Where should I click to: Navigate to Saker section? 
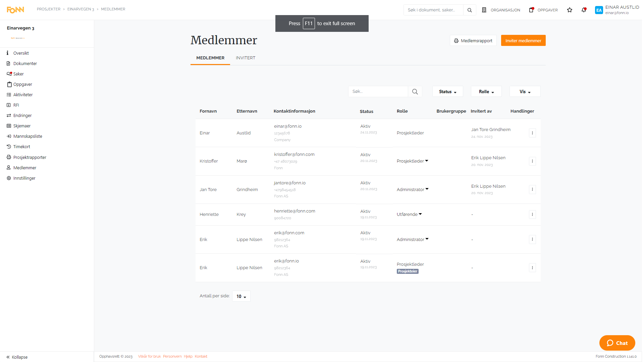point(18,74)
